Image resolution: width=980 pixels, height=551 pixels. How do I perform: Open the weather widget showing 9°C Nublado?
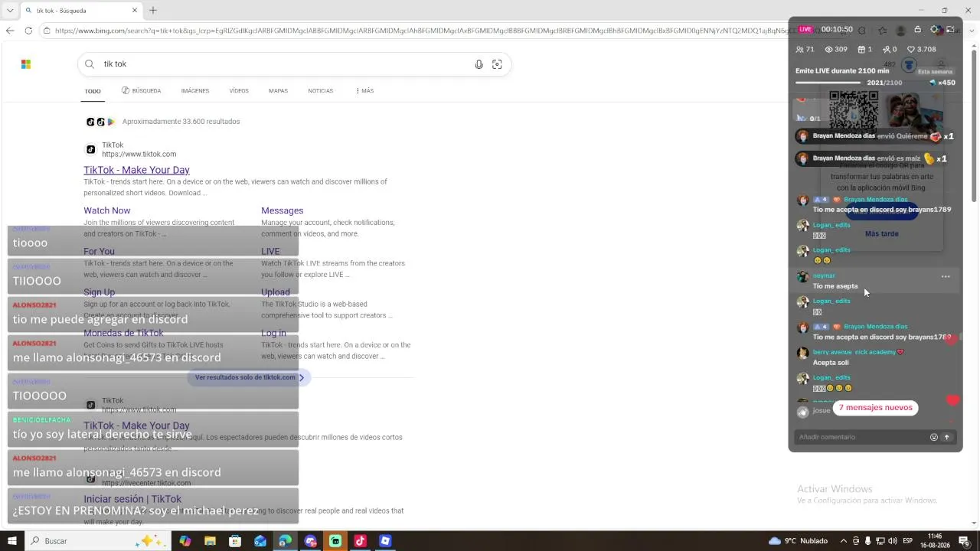point(797,541)
